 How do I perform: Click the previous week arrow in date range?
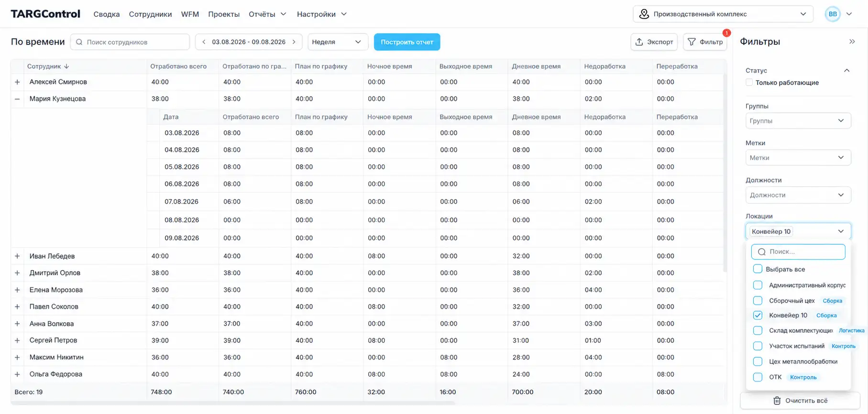pos(204,42)
